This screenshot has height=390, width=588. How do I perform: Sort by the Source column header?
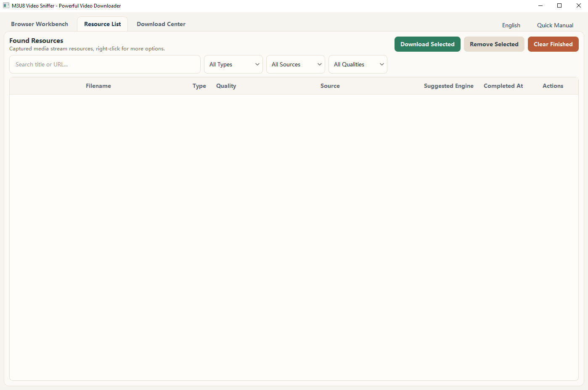point(330,86)
